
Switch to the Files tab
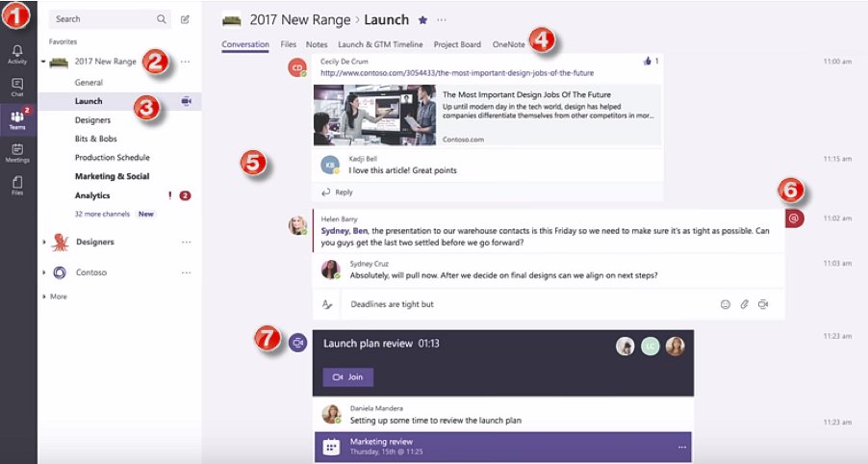coord(289,44)
